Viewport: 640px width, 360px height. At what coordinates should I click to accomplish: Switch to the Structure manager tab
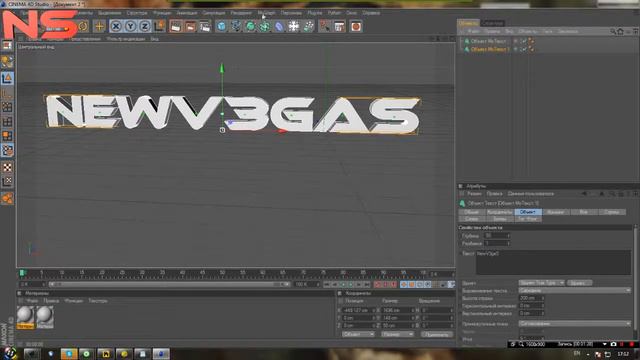(x=492, y=23)
